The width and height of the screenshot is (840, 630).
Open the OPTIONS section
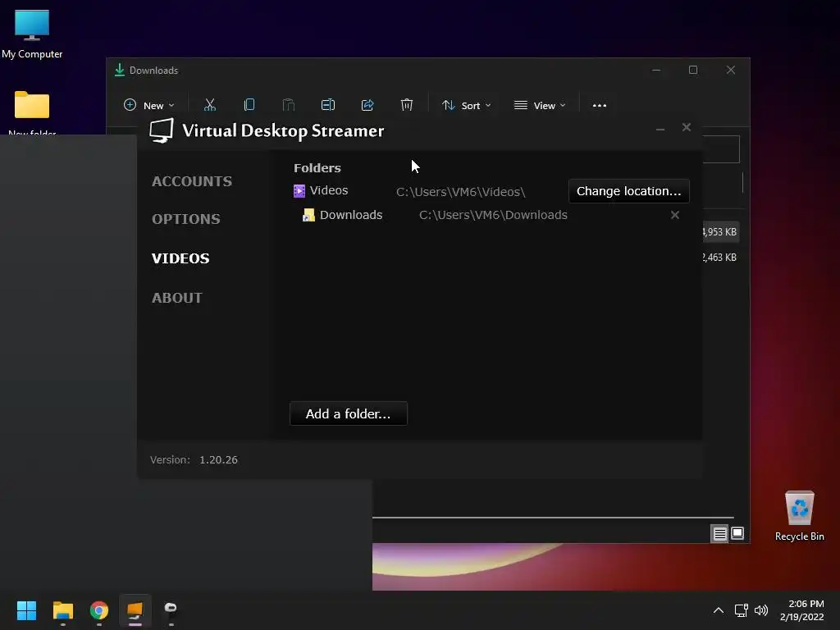pos(186,218)
